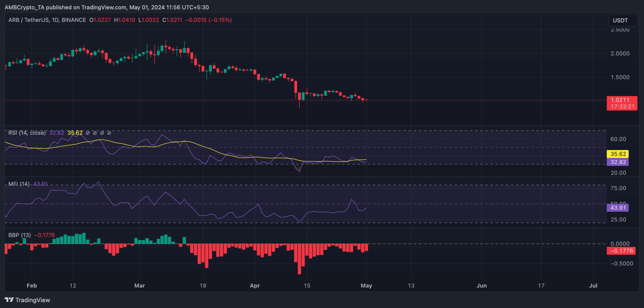Click the open price value O1.0227
This screenshot has height=308, width=644.
pyautogui.click(x=100, y=20)
